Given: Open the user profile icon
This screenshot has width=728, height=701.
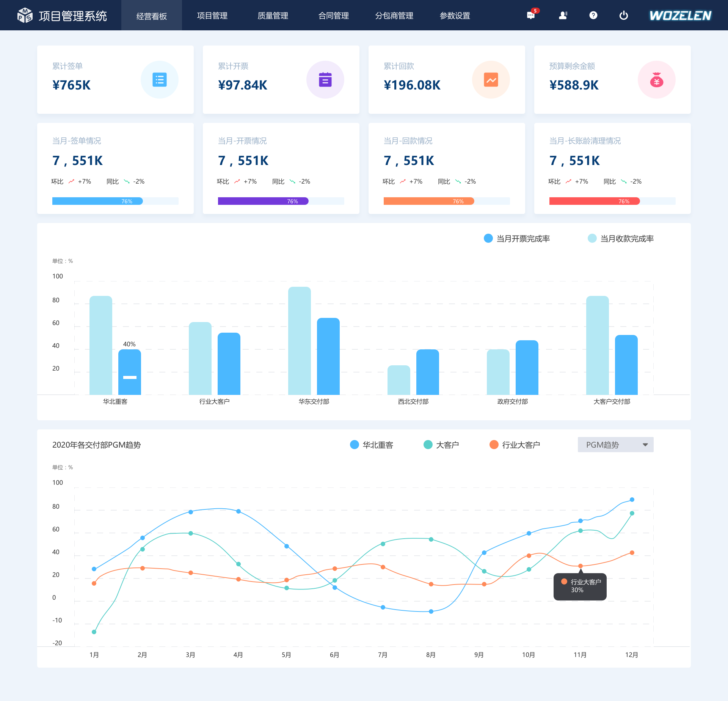Looking at the screenshot, I should pyautogui.click(x=563, y=15).
